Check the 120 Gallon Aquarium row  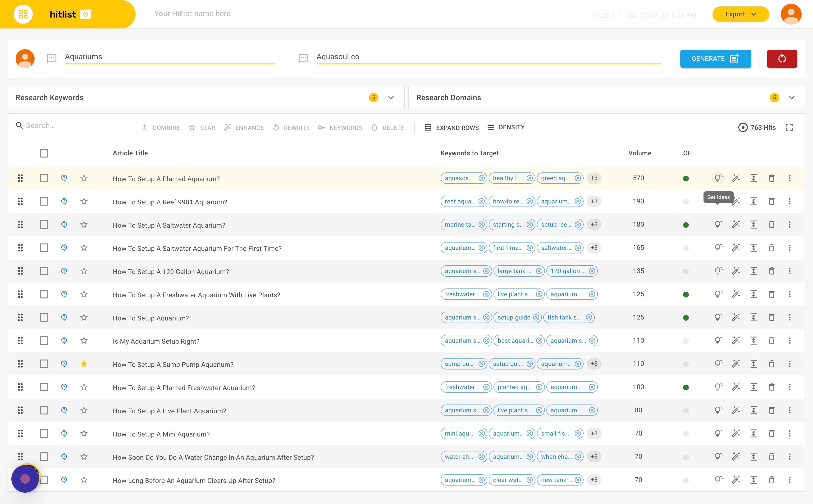[x=44, y=271]
